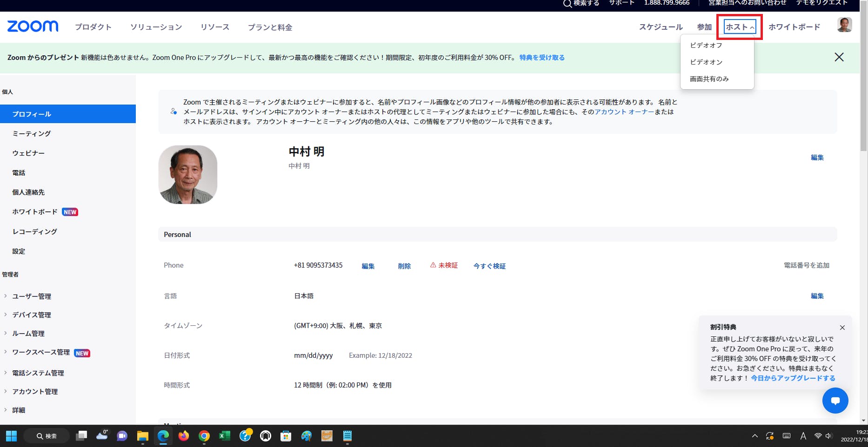Click 編集 next to the 日本語 language
868x447 pixels.
[x=817, y=296]
